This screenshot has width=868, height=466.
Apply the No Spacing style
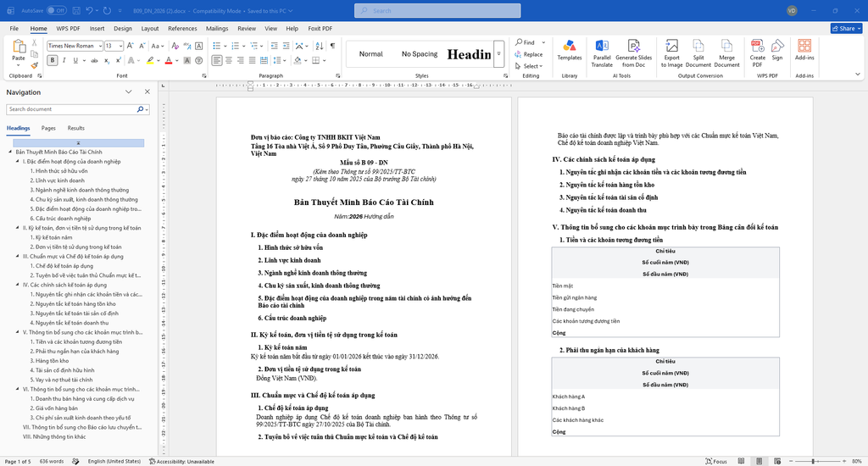pyautogui.click(x=419, y=54)
